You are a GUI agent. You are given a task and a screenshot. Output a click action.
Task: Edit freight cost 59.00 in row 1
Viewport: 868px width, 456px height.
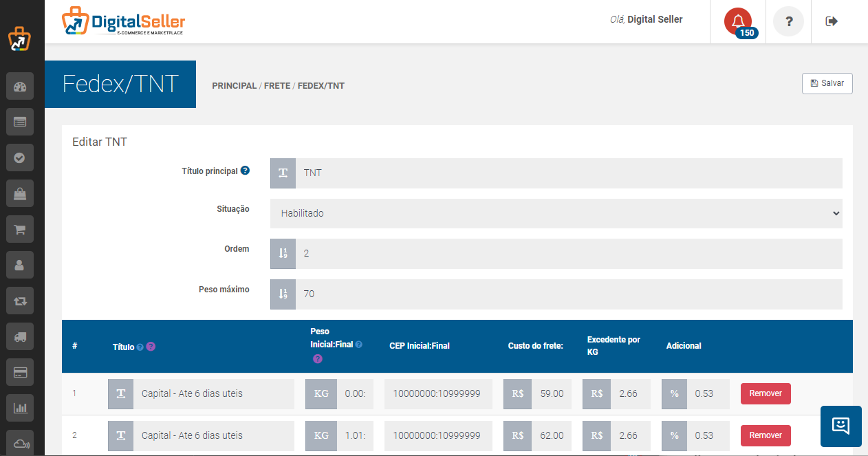click(552, 394)
